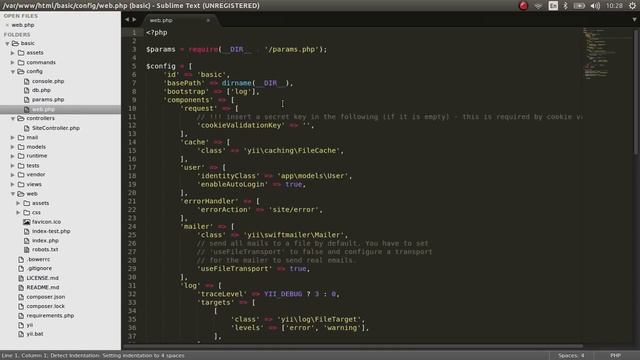
Task: Expand the assets folder under basic
Action: click(x=13, y=53)
